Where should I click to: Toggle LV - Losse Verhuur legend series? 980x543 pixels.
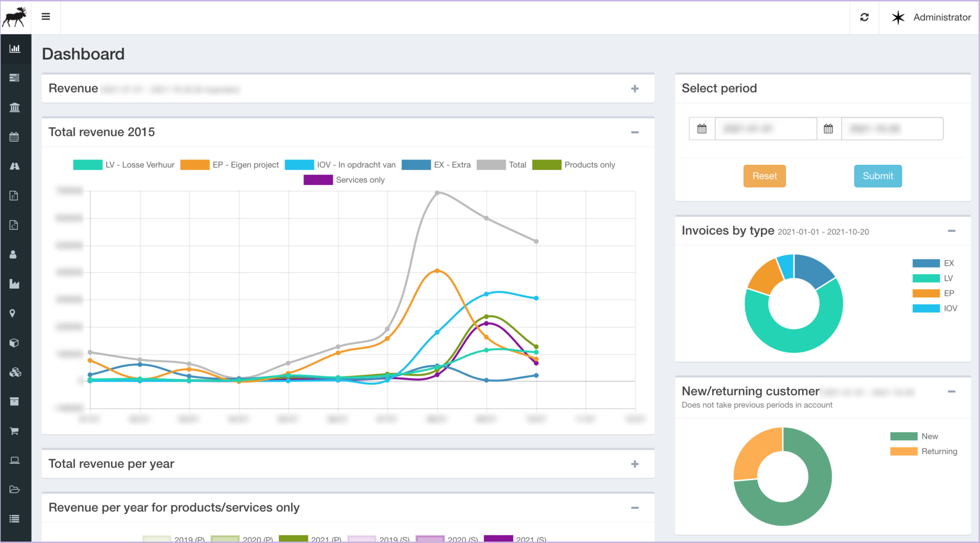click(x=124, y=165)
